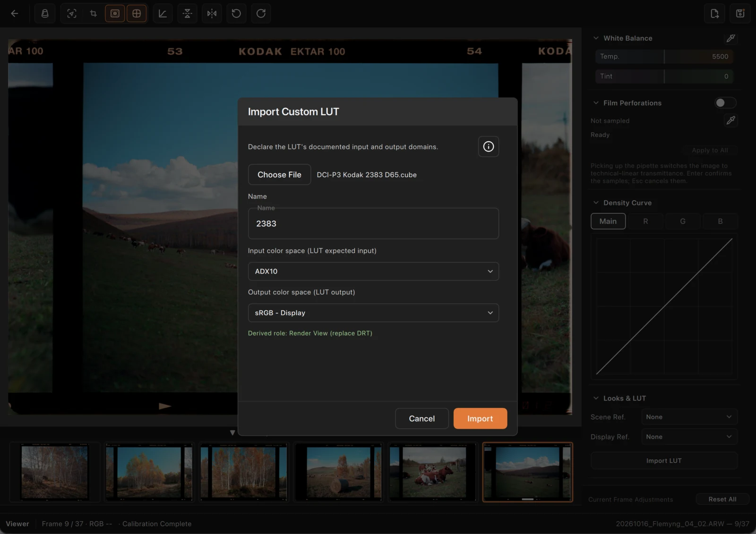Image resolution: width=756 pixels, height=534 pixels.
Task: Open the info icon in the Import dialog
Action: [x=489, y=146]
